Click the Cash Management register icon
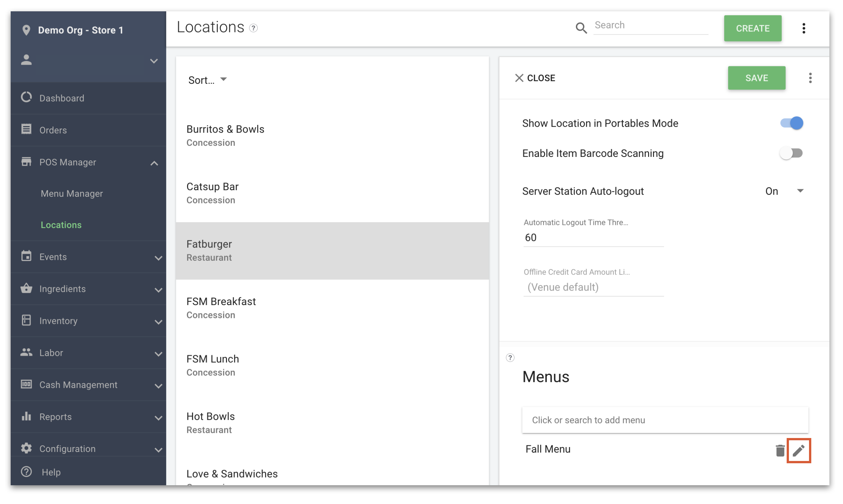843x504 pixels. click(27, 385)
